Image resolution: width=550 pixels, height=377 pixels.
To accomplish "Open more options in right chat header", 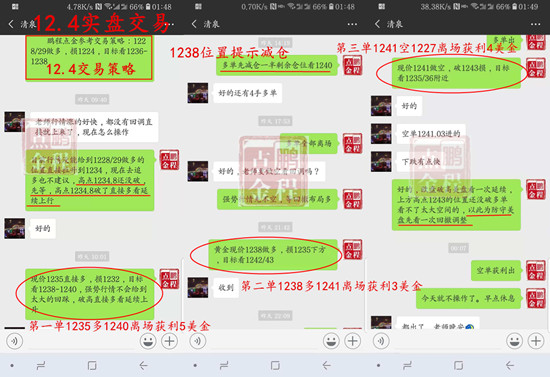I will (x=536, y=24).
